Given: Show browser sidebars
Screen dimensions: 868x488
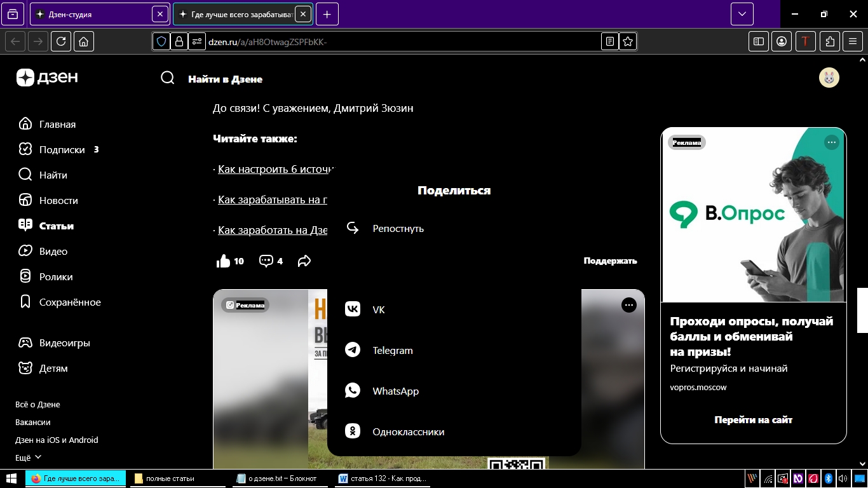Looking at the screenshot, I should pos(759,41).
